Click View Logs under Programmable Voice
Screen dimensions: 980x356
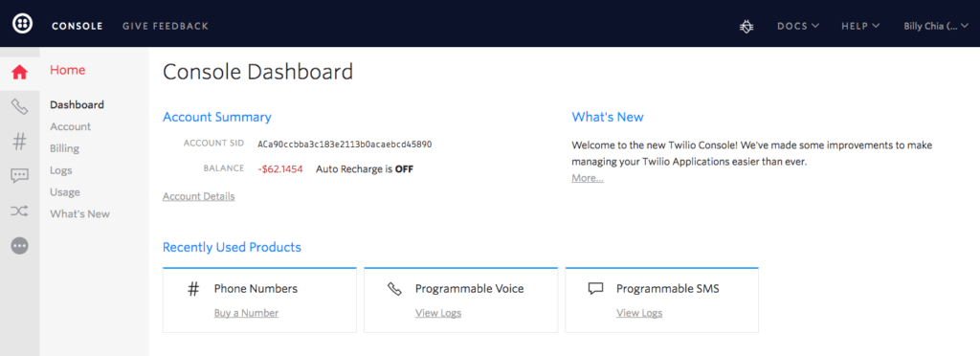pos(438,314)
